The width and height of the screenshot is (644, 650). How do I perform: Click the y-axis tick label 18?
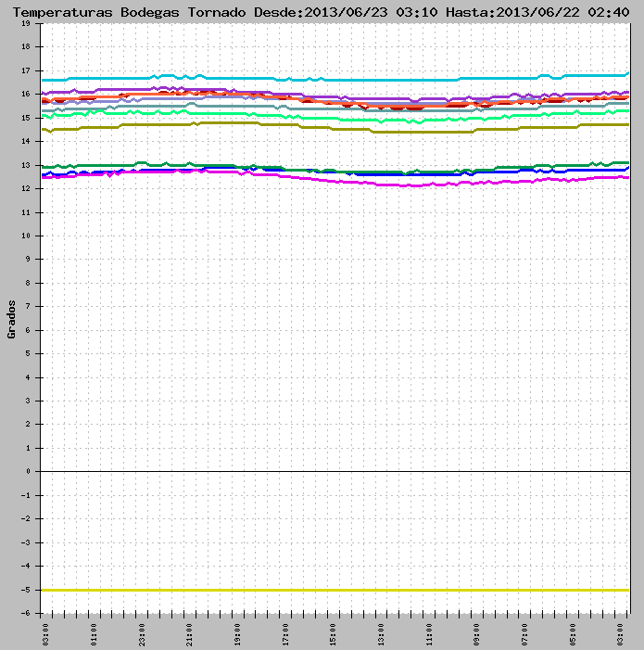(26, 47)
